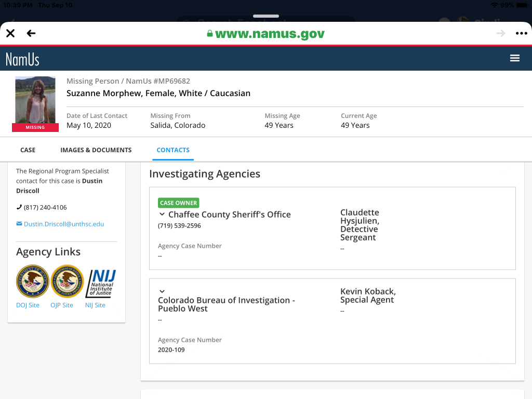
Task: Click the National Institute of Justice logo
Action: pos(101,283)
